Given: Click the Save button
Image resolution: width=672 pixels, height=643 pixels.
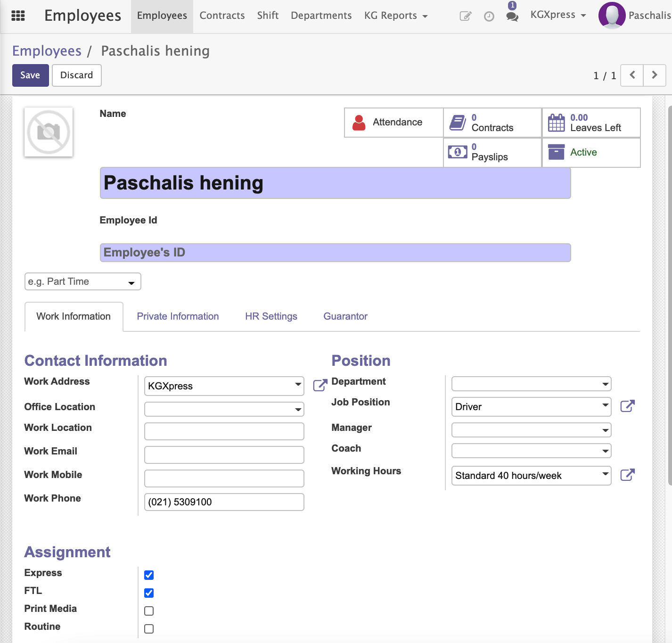Looking at the screenshot, I should coord(30,75).
